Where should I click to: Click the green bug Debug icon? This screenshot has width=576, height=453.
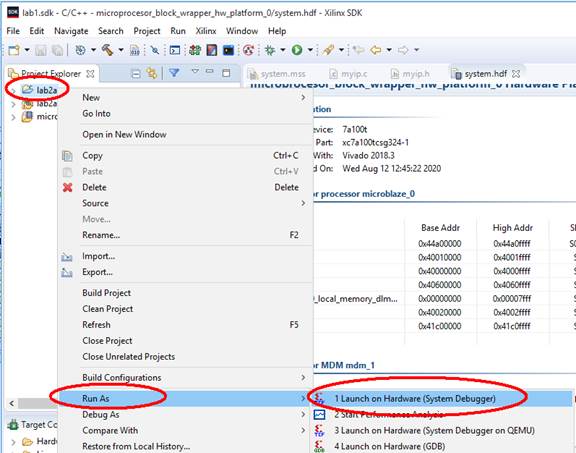[270, 50]
